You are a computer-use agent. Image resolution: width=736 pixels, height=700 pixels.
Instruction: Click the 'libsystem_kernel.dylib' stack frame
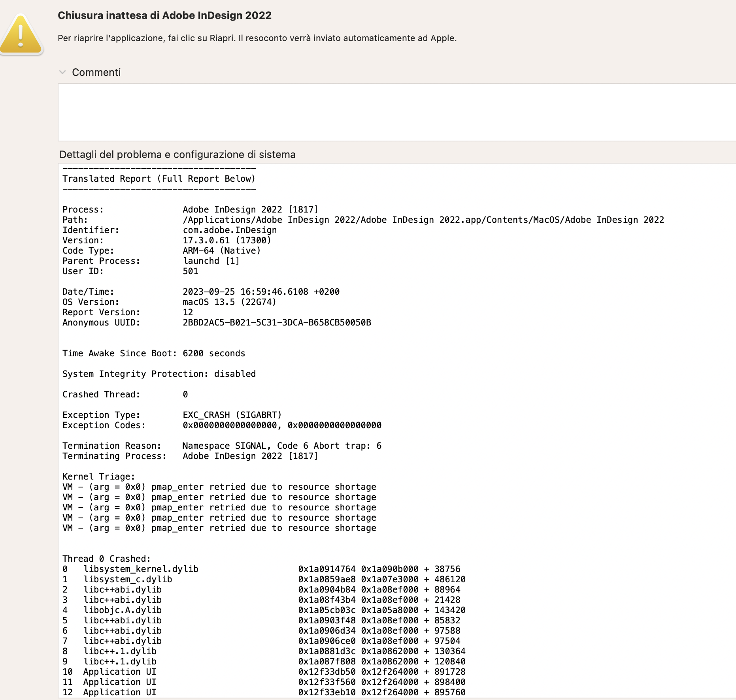pos(261,569)
